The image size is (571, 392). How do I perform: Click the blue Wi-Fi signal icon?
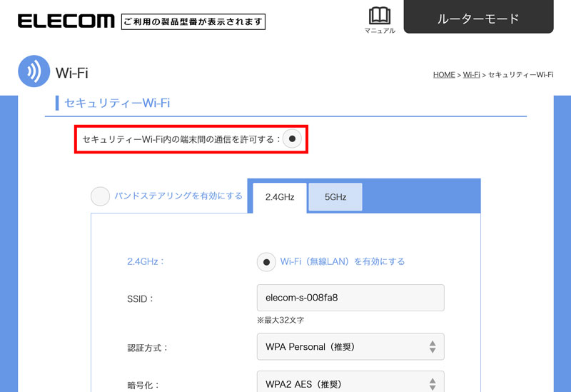pyautogui.click(x=34, y=71)
